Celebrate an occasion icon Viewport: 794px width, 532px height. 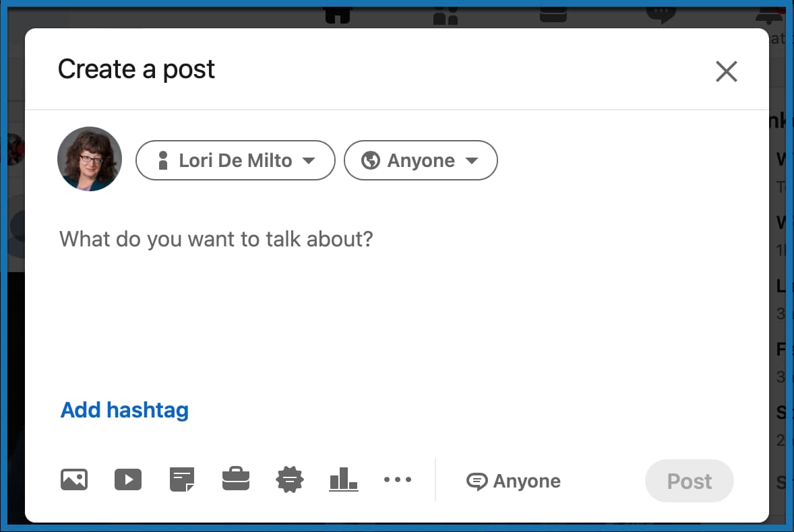(x=289, y=479)
